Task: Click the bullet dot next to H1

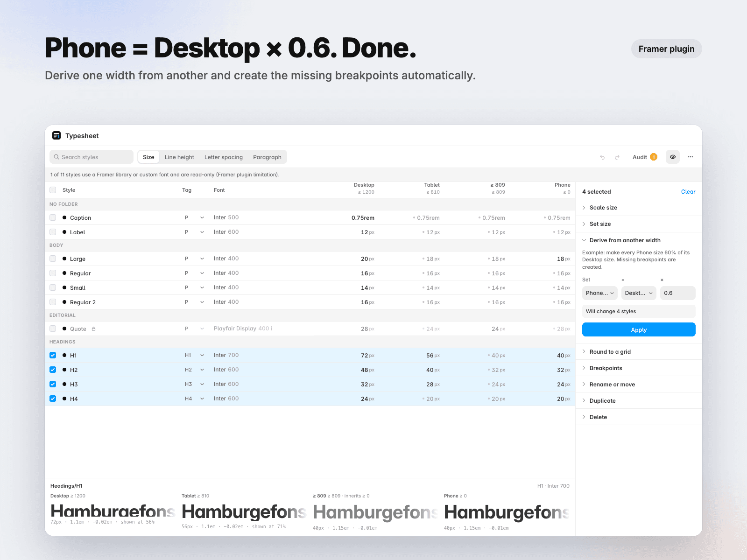Action: click(x=64, y=355)
